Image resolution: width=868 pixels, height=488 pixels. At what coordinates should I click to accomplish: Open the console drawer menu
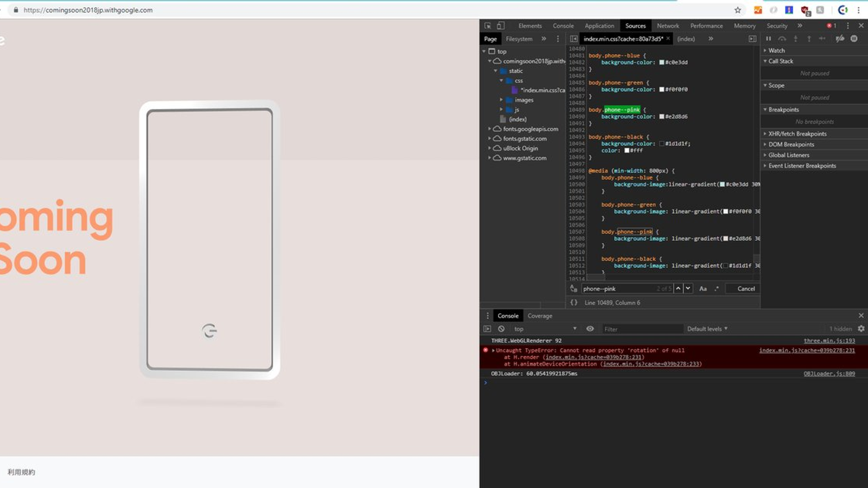(487, 316)
